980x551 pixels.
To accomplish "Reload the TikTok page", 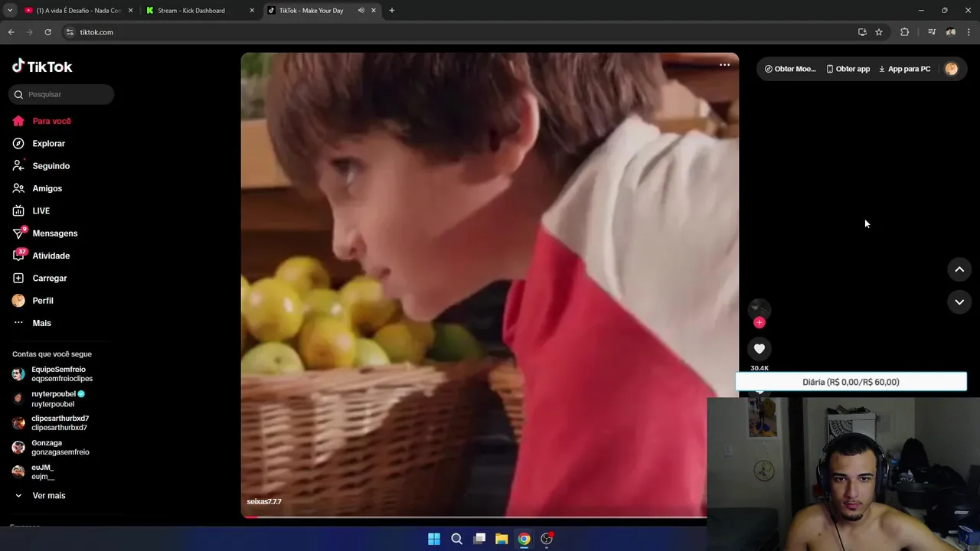I will [x=47, y=32].
